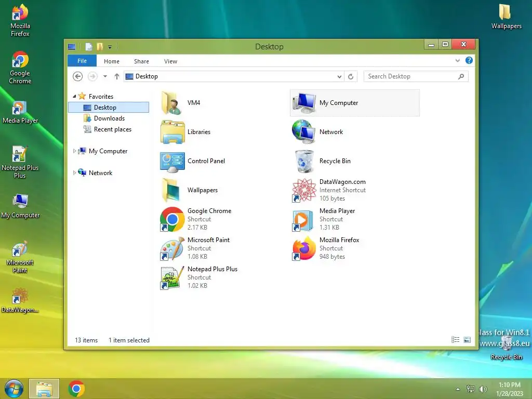
Task: Select Desktop under Favorites
Action: (109, 107)
